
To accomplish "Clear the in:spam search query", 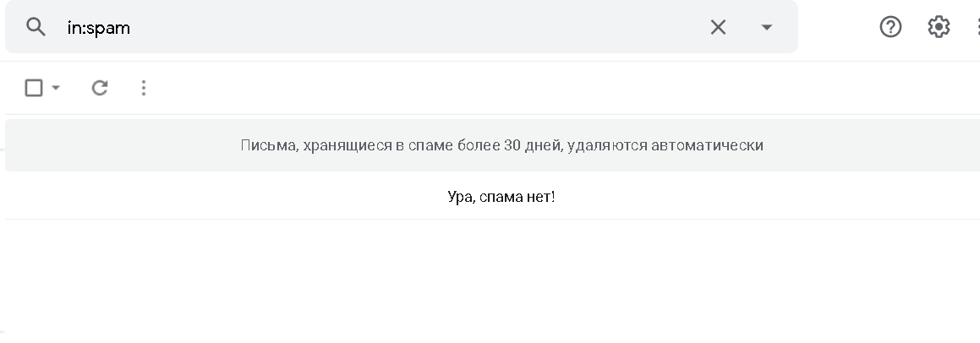I will pos(718,27).
